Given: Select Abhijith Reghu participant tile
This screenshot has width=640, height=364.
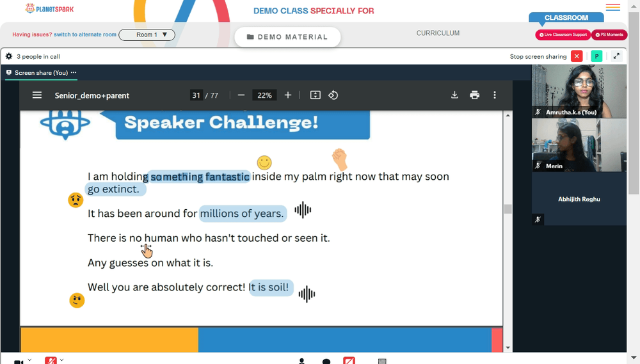Looking at the screenshot, I should 579,199.
